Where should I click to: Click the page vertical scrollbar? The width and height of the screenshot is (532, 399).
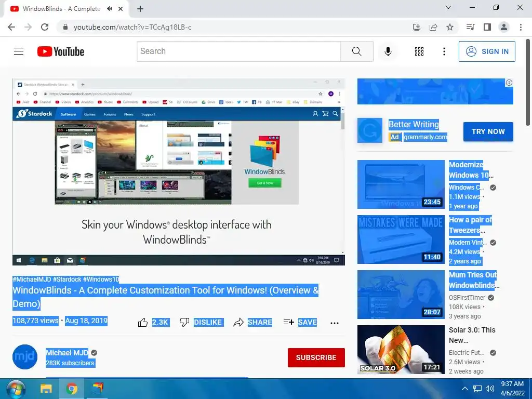pyautogui.click(x=528, y=83)
